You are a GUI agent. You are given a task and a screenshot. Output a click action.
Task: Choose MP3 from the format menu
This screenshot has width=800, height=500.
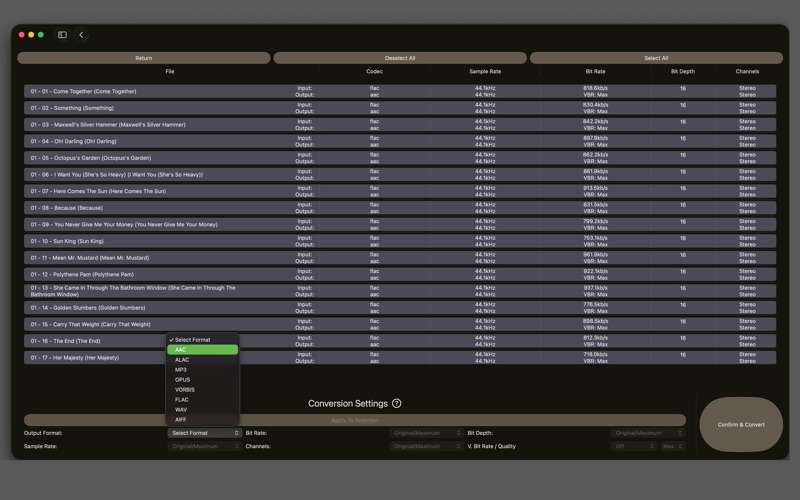pos(203,369)
